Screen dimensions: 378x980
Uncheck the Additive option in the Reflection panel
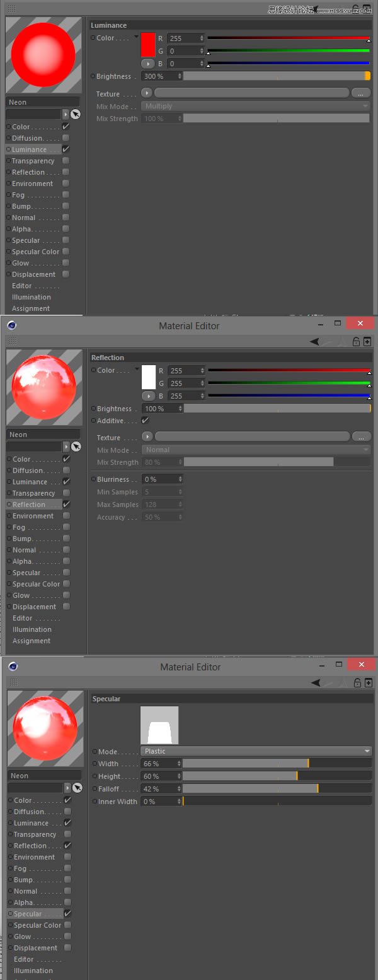[145, 420]
